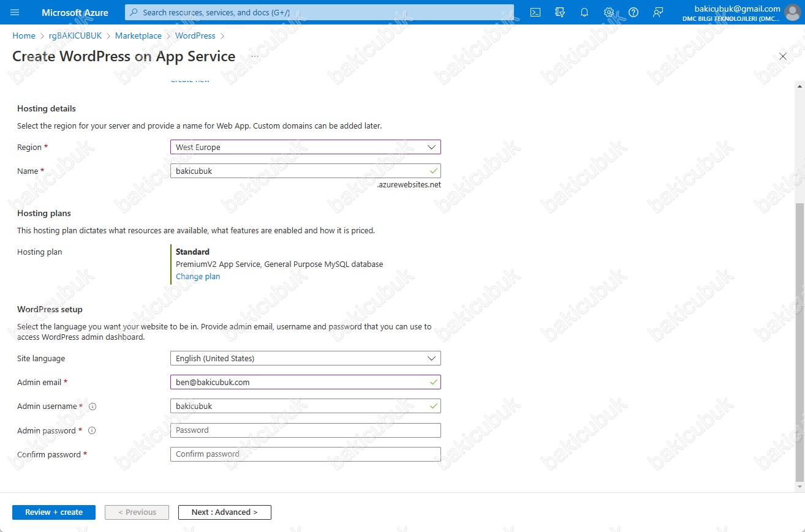Go to WordPress breadcrumb

[195, 36]
